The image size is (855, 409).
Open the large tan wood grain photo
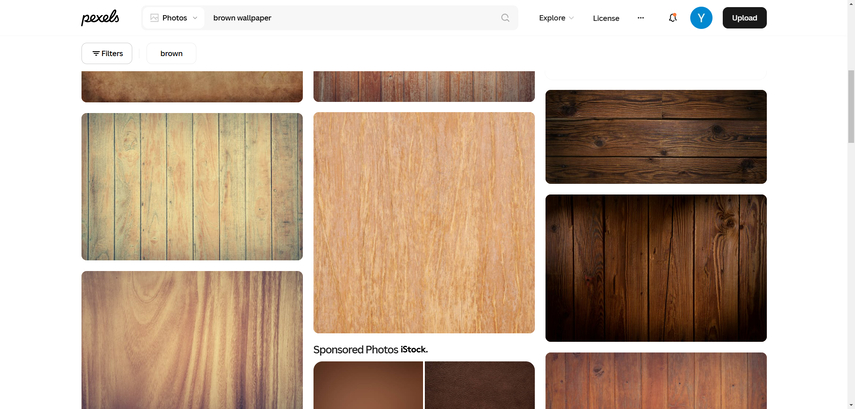pyautogui.click(x=424, y=222)
